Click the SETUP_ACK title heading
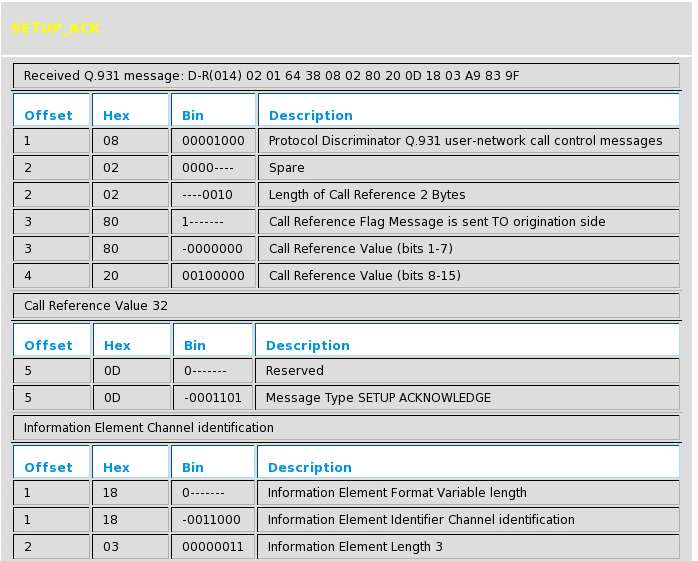698x561 pixels. pos(56,29)
